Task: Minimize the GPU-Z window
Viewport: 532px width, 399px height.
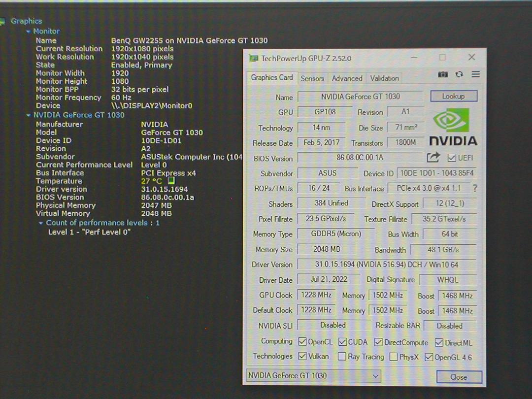Action: tap(414, 58)
